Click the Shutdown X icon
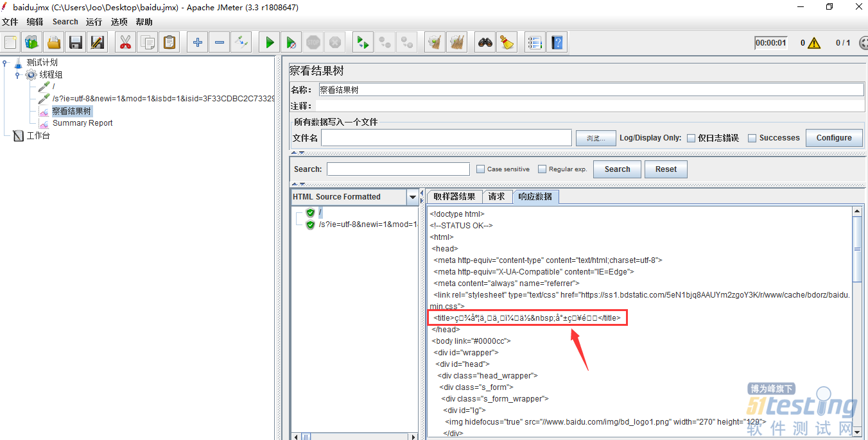The width and height of the screenshot is (868, 440). (x=335, y=43)
